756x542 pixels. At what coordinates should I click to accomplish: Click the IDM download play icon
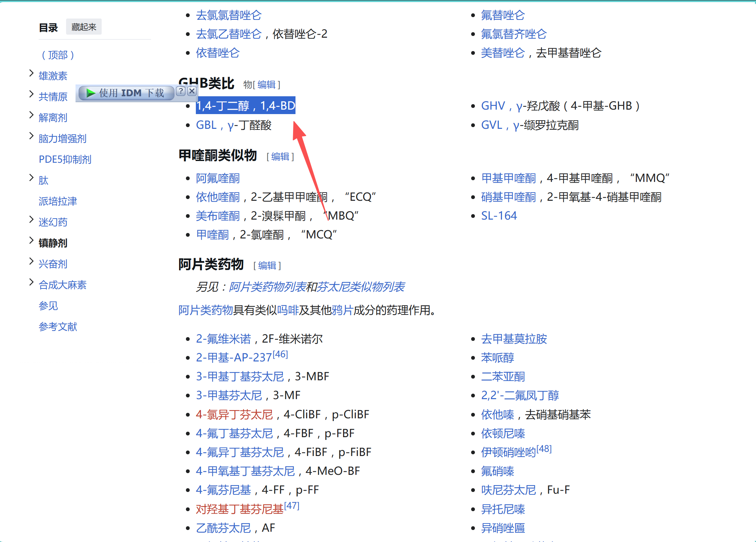(x=91, y=93)
